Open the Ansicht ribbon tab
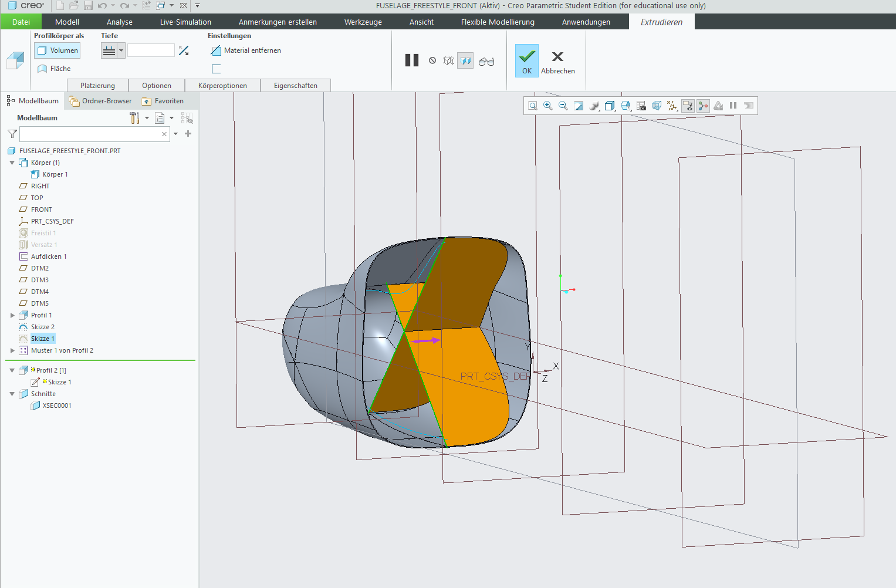 pos(421,21)
